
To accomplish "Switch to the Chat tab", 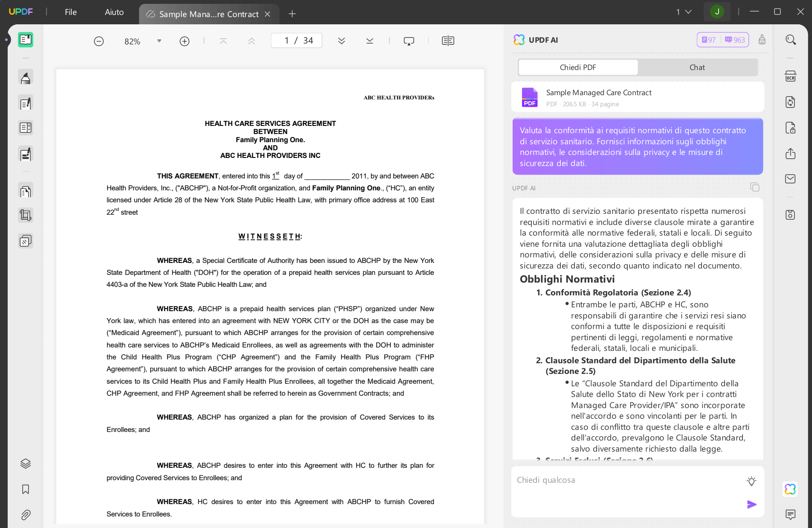I will [697, 67].
